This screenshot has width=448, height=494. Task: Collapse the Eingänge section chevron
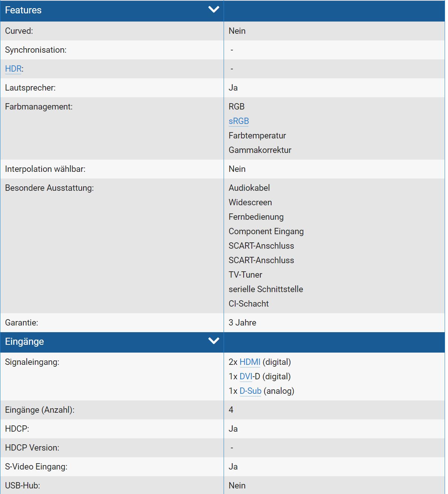tap(214, 341)
